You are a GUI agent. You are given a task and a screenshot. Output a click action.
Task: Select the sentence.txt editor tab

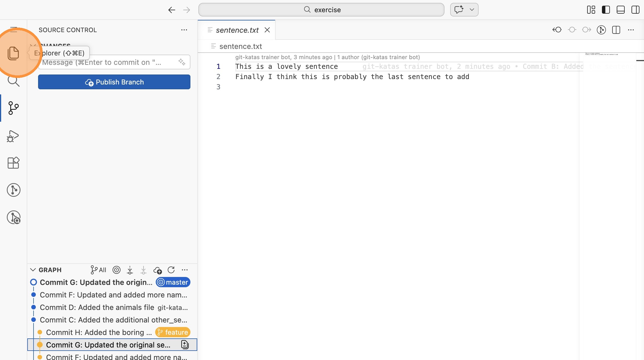[237, 30]
